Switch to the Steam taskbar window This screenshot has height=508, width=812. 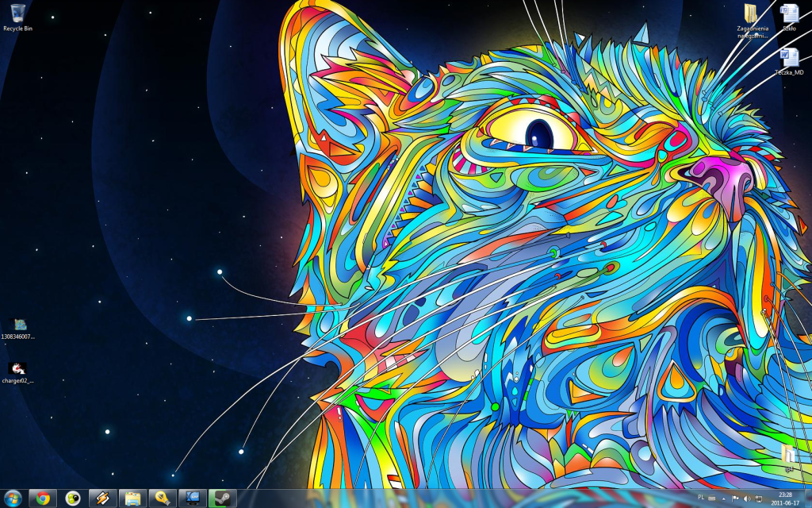point(223,498)
